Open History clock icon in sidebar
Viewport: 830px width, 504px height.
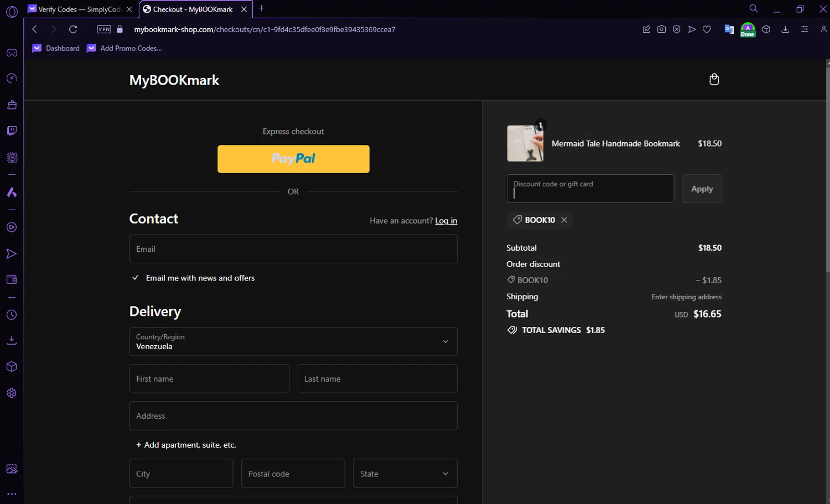click(x=12, y=315)
